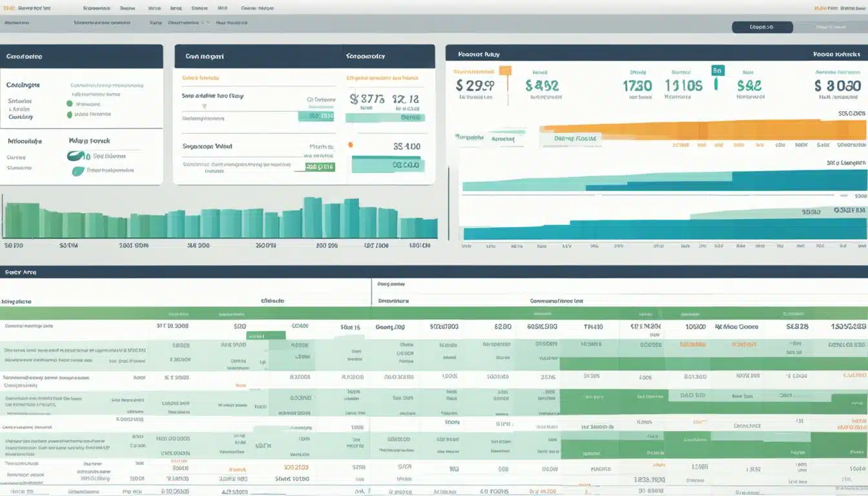Toggle the upper teal pill switch in left card

(76, 156)
